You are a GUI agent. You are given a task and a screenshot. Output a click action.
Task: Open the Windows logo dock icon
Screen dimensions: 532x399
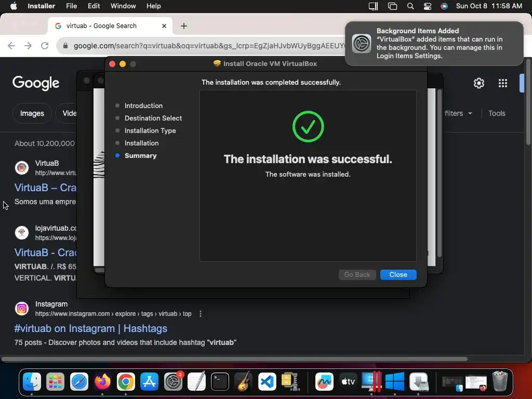(395, 382)
